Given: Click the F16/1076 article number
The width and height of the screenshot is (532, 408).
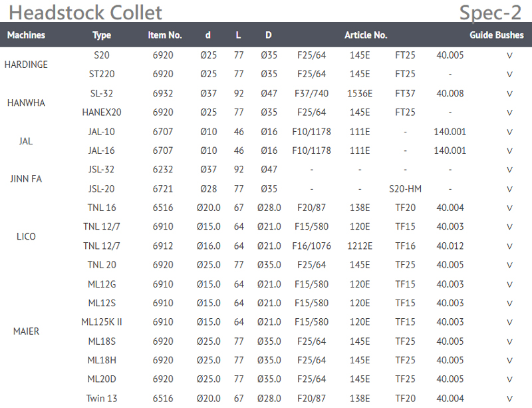Looking at the screenshot, I should 312,246.
